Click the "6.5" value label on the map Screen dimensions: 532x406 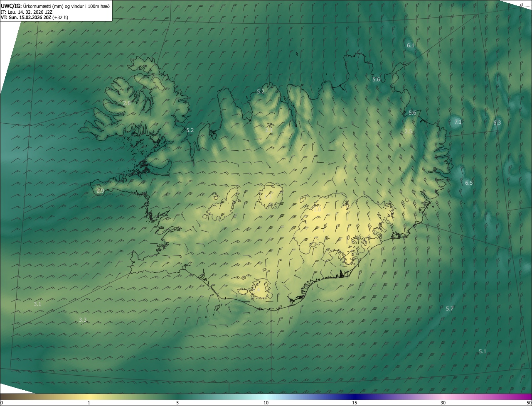pos(469,183)
